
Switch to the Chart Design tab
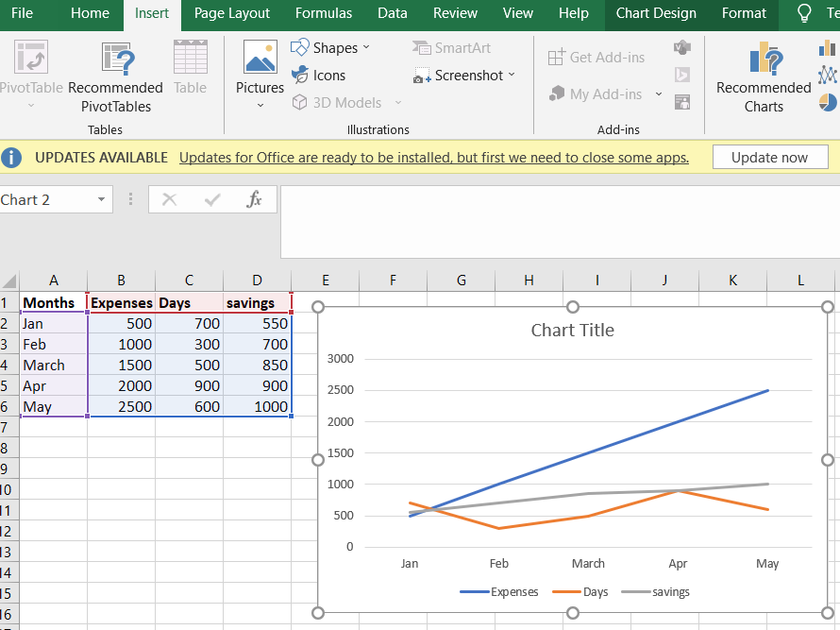click(x=656, y=13)
